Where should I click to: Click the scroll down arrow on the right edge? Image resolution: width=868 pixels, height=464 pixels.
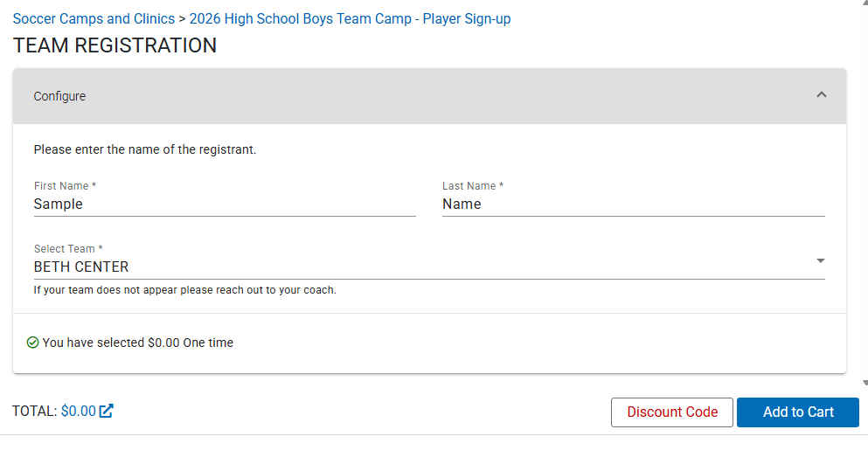865,383
